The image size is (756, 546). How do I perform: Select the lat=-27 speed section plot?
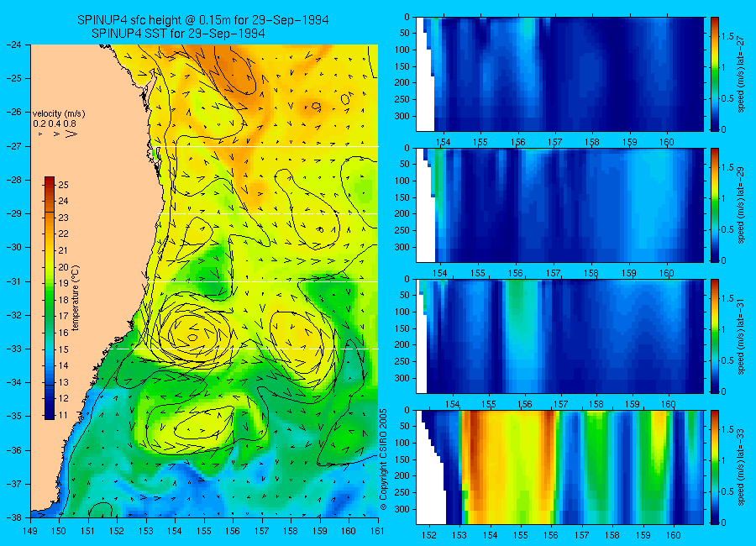(559, 74)
